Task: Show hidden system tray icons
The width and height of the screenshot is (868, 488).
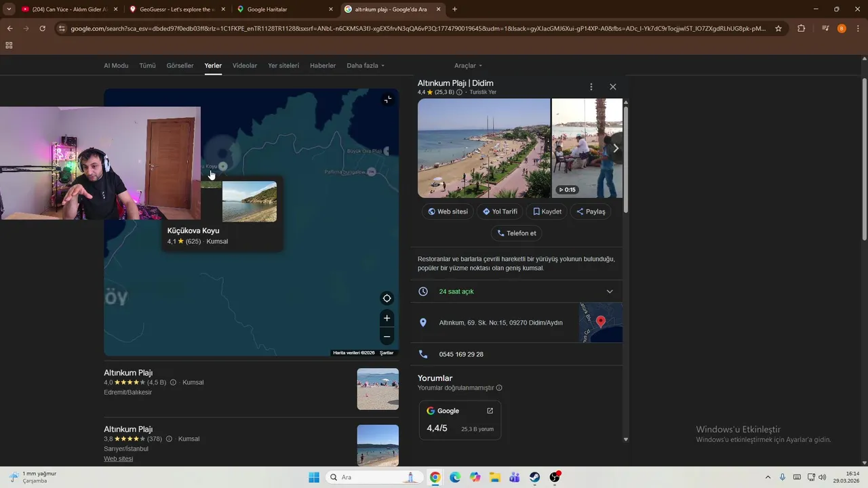Action: pyautogui.click(x=768, y=477)
